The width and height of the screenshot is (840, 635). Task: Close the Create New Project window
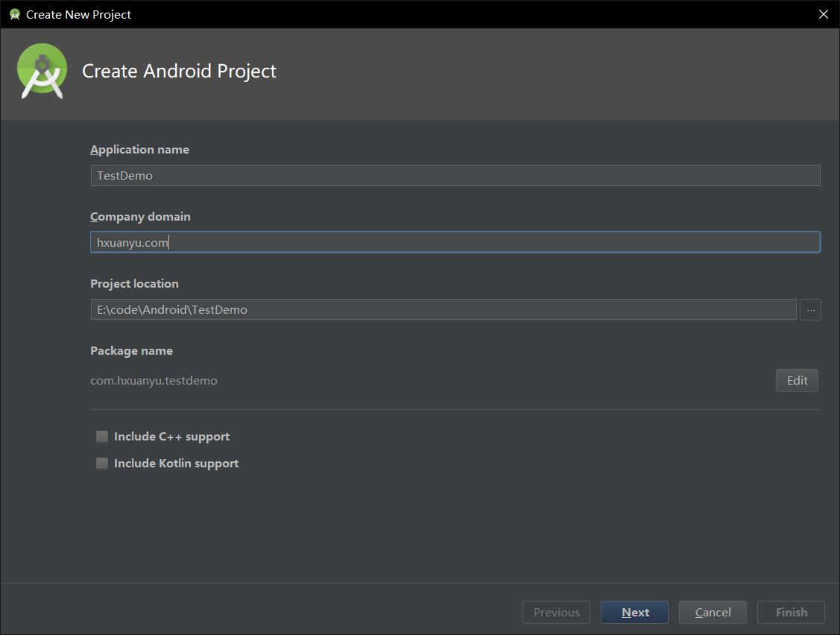click(823, 14)
